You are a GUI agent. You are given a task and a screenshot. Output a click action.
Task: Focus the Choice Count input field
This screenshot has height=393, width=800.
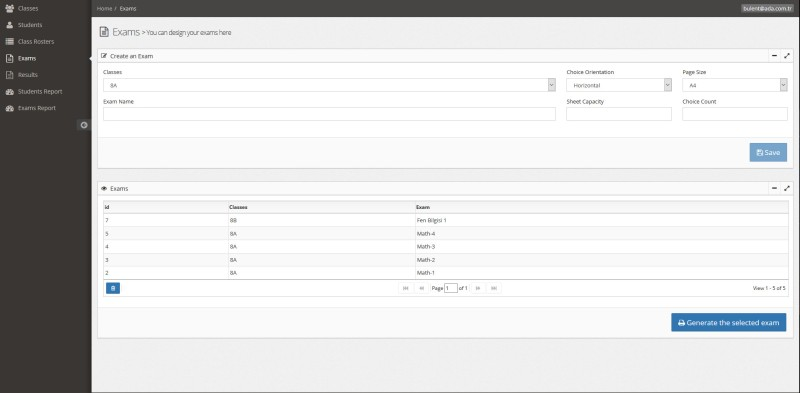pos(735,114)
